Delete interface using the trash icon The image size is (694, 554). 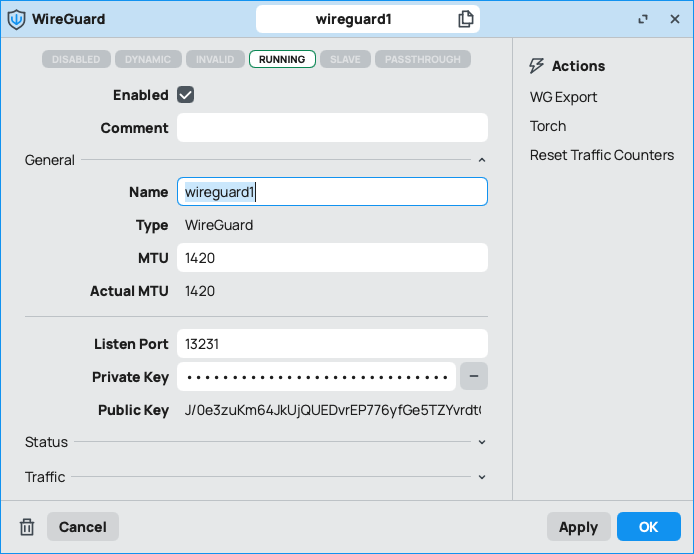click(x=28, y=527)
